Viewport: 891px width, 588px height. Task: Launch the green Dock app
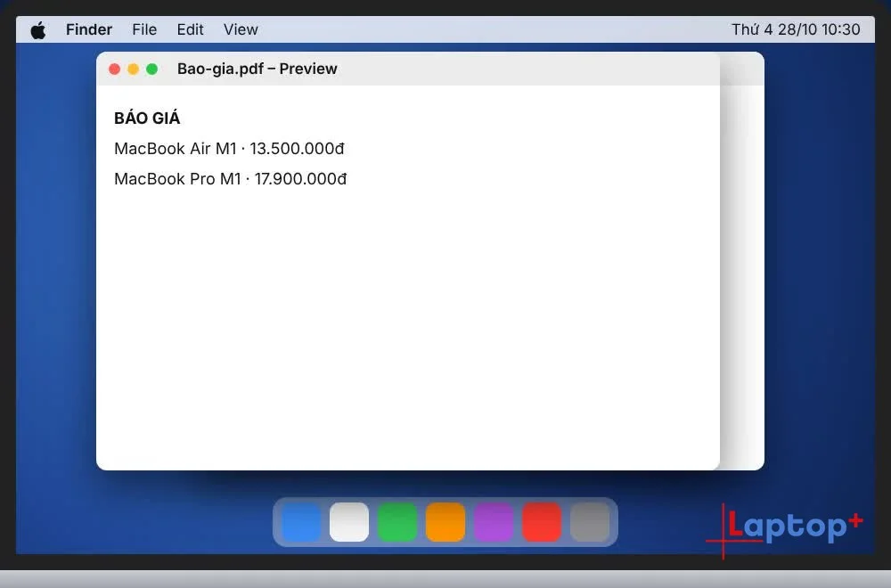coord(397,522)
